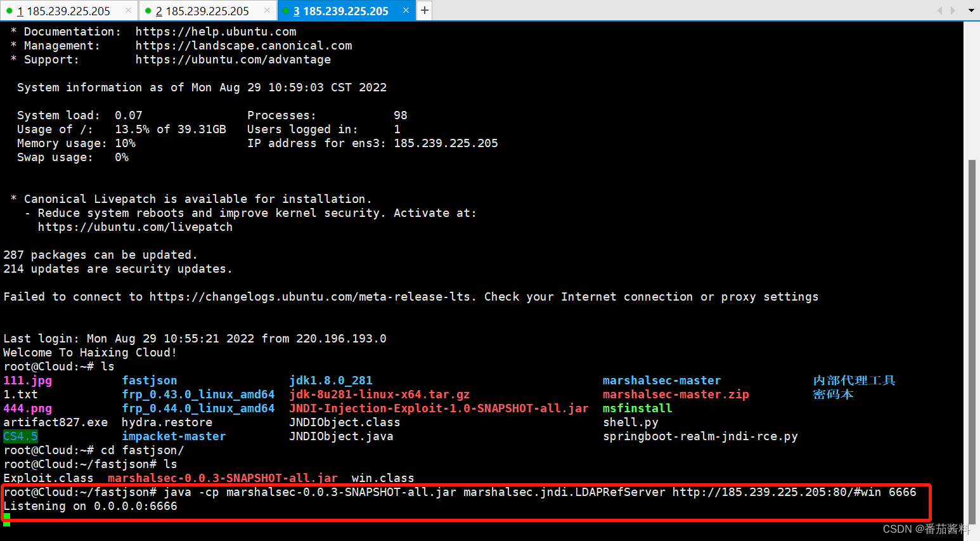This screenshot has height=541, width=980.
Task: Click directory frp_0.44.0_linux_amd64
Action: [x=198, y=408]
